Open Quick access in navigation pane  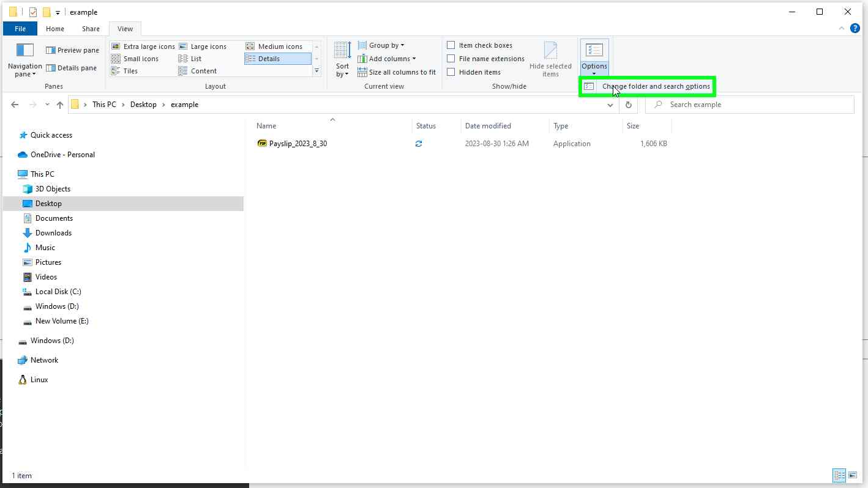point(51,135)
